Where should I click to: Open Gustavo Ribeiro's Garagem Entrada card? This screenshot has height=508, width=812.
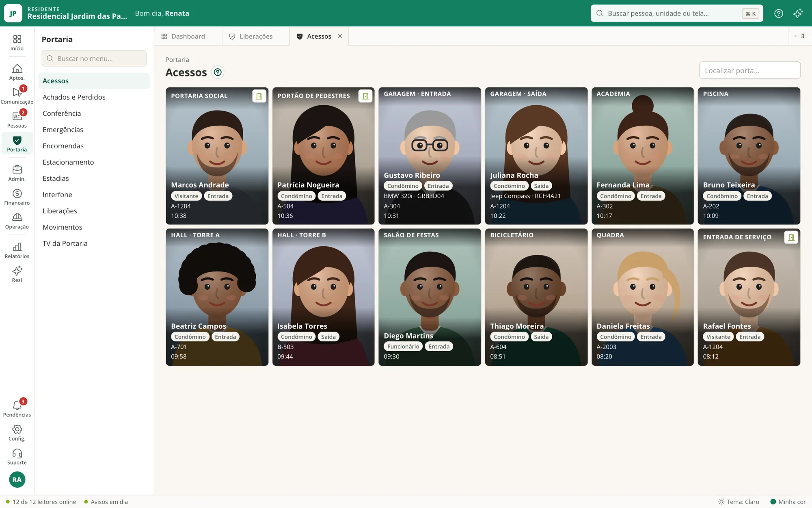(x=430, y=156)
